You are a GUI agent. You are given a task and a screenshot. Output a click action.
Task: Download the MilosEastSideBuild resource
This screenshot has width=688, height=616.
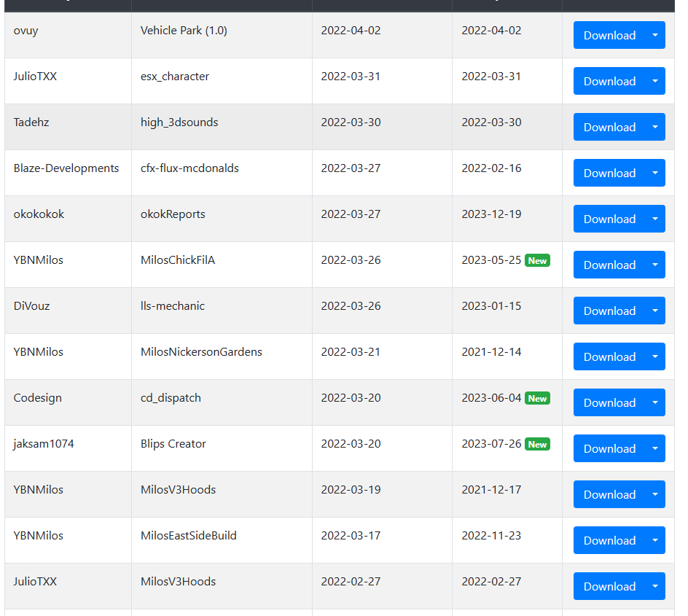pos(609,540)
